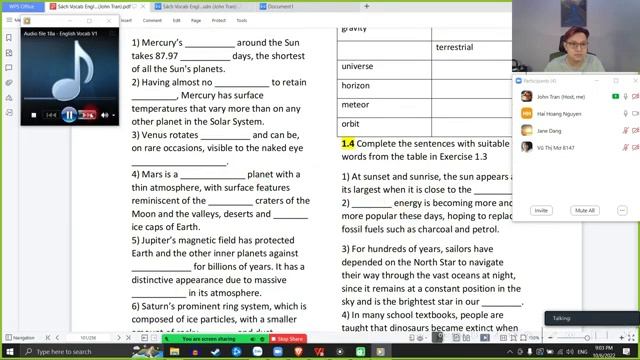Screen dimensions: 640x360
Task: Open the bottom sidebar icon below the stamp icon
Action: tap(9, 112)
